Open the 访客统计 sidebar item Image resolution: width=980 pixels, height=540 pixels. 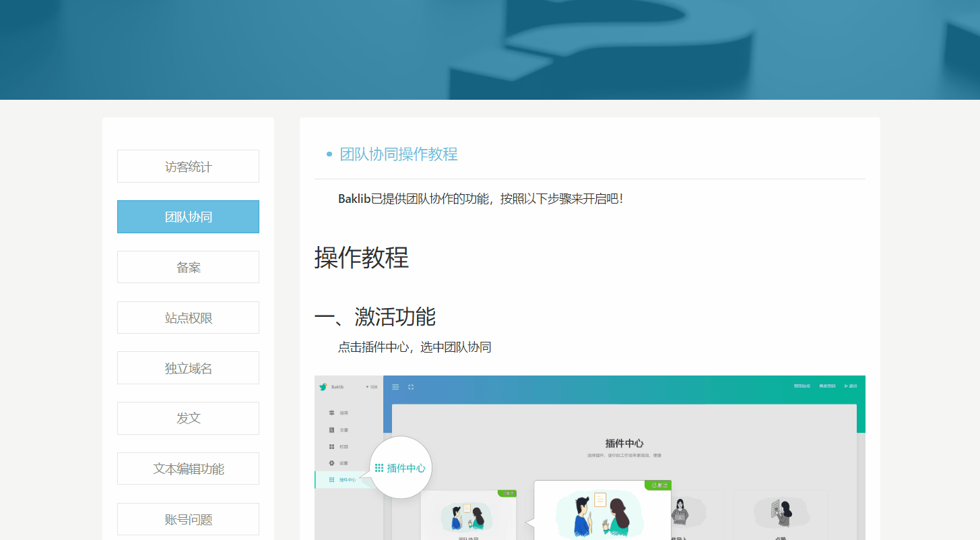click(188, 167)
